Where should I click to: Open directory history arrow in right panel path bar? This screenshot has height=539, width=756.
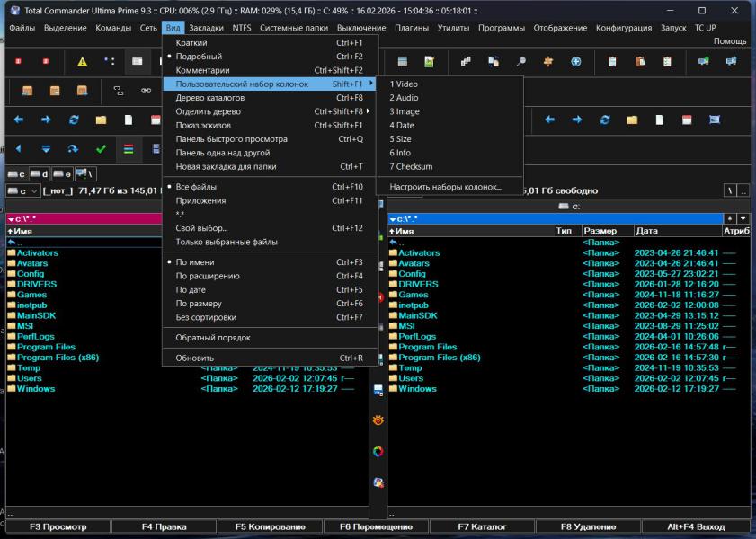pos(743,218)
